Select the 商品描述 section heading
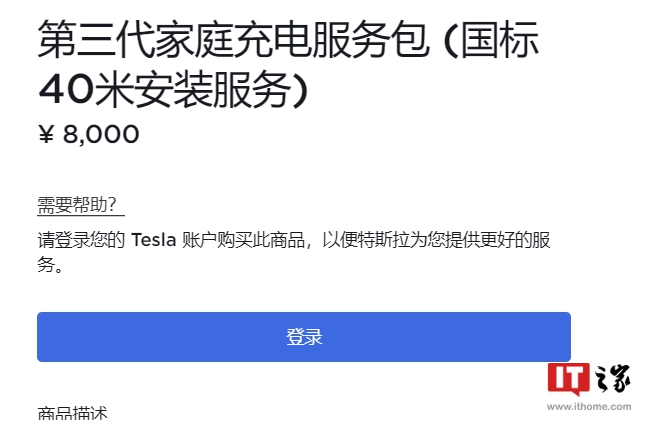Screen dimensions: 652x427 72,414
